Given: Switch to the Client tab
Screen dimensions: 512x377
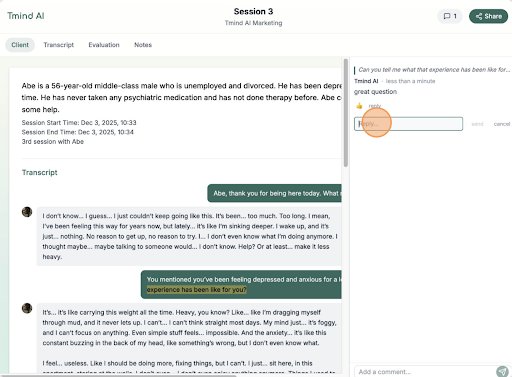Looking at the screenshot, I should tap(20, 45).
